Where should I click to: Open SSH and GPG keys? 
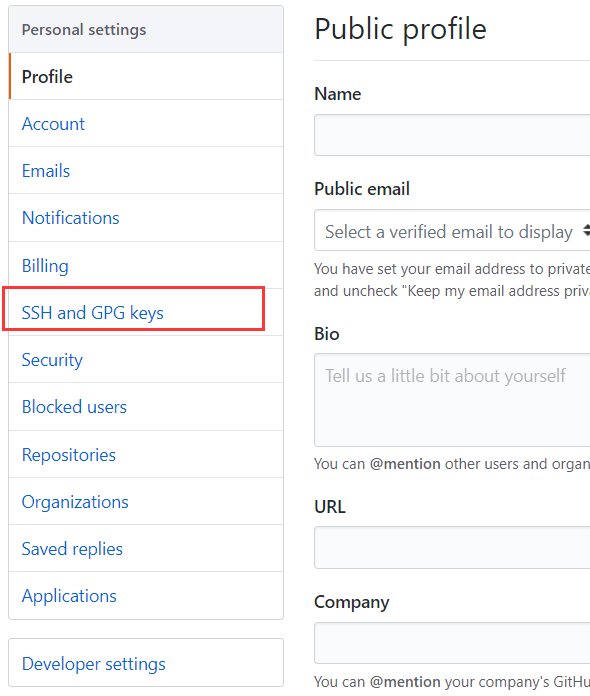click(x=146, y=312)
